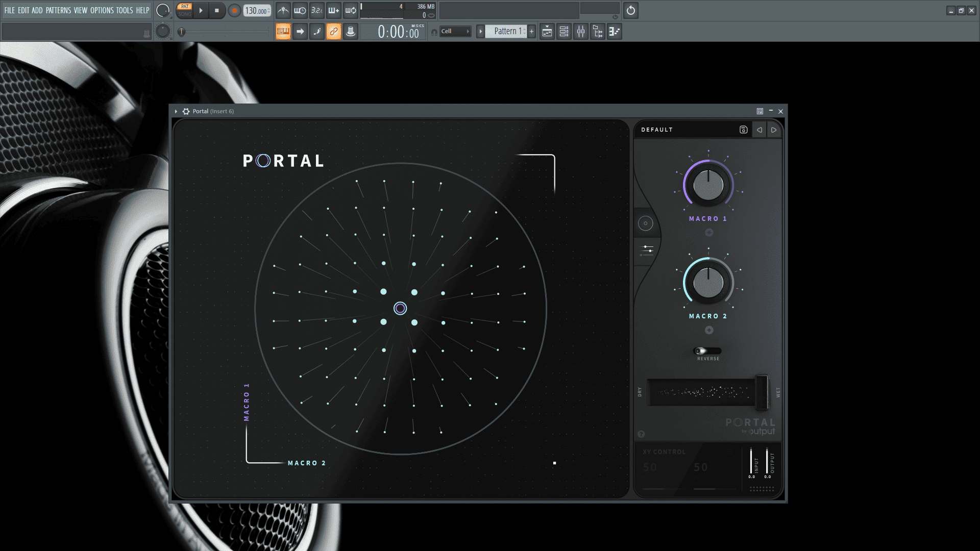
Task: Open the ADD menu
Action: point(37,10)
